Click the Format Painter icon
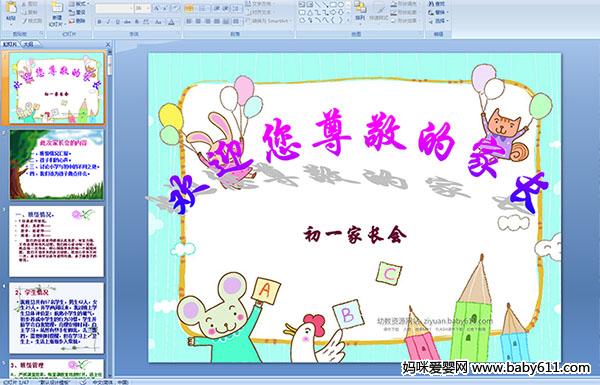The image size is (600, 385). point(32,21)
